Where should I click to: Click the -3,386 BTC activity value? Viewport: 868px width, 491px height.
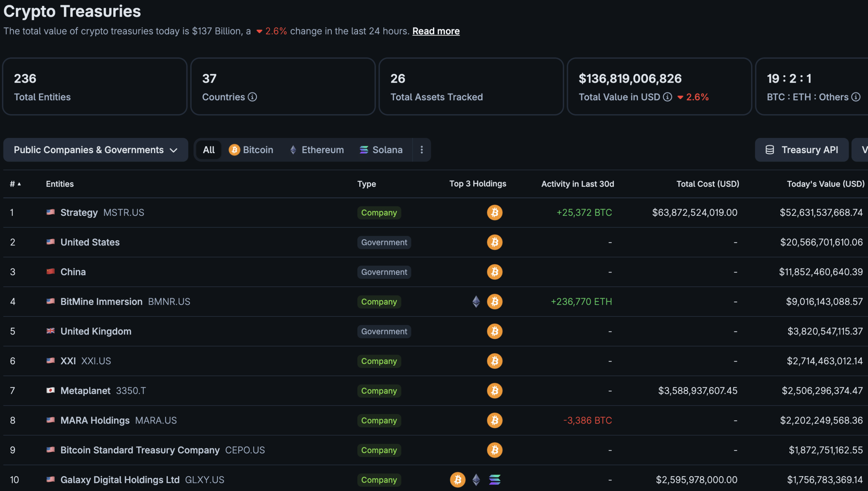pos(587,421)
